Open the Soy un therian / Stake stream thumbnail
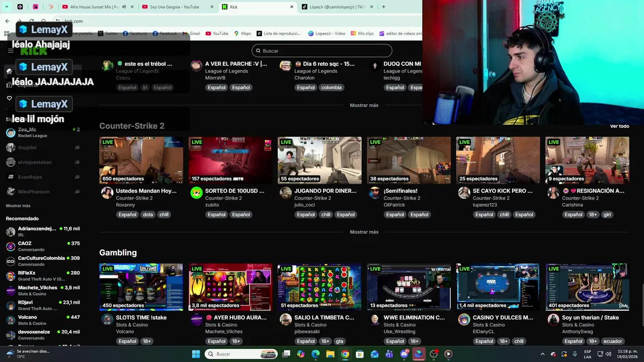 587,287
